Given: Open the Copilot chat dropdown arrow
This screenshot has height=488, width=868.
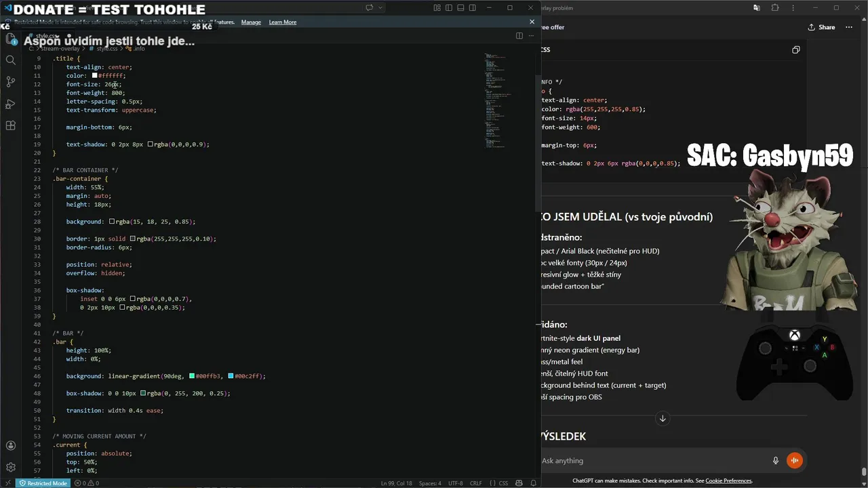Looking at the screenshot, I should 380,7.
